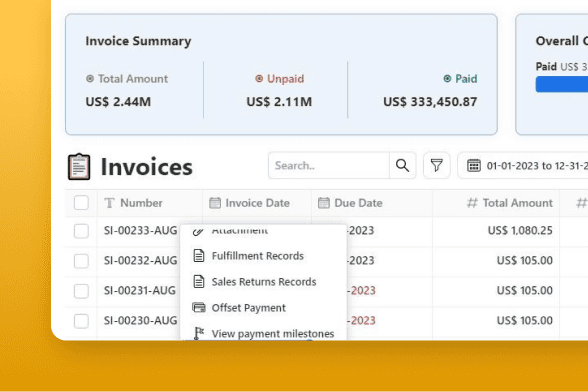Click the magnifying glass search icon

pyautogui.click(x=402, y=165)
